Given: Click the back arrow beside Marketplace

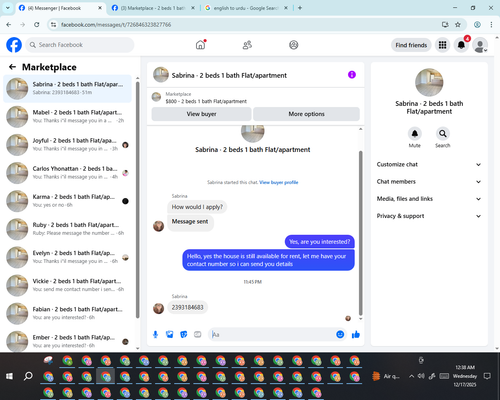Looking at the screenshot, I should pos(13,67).
